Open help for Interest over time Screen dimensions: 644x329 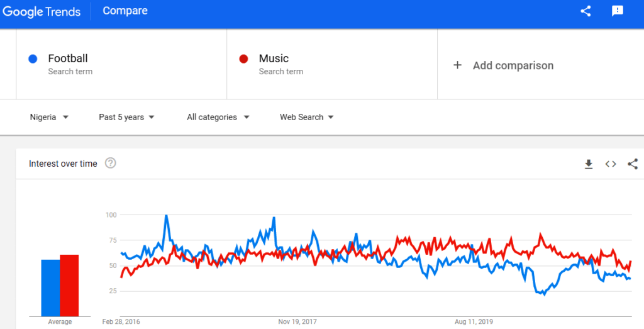coord(111,164)
